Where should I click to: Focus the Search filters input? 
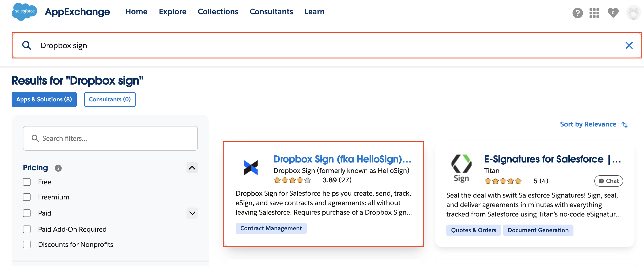coord(110,138)
